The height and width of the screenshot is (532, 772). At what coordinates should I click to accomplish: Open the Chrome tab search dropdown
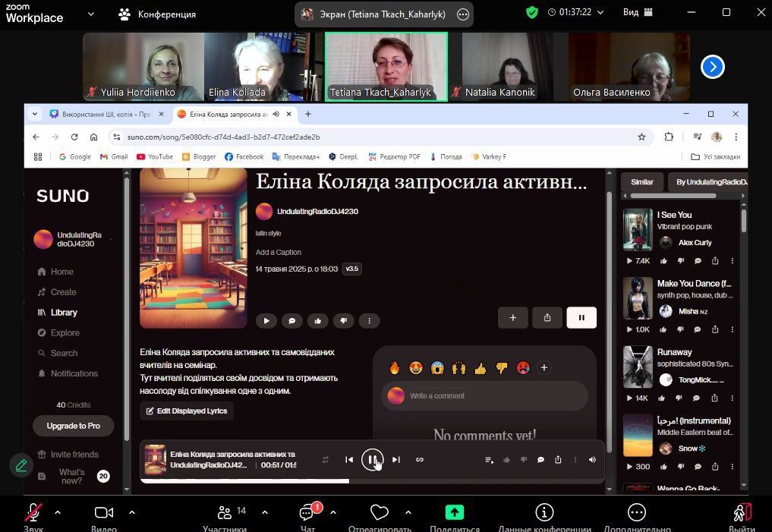pos(35,114)
